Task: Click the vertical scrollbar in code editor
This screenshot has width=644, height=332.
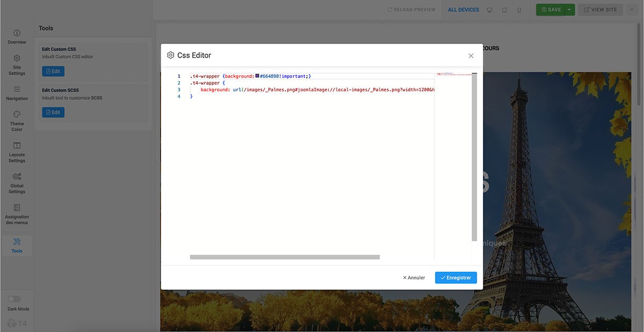Action: coord(474,157)
